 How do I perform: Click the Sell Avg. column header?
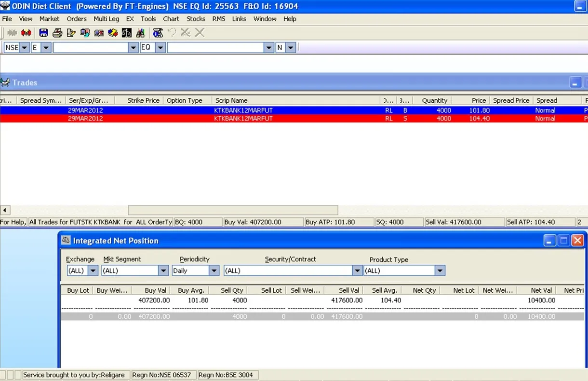coord(382,290)
